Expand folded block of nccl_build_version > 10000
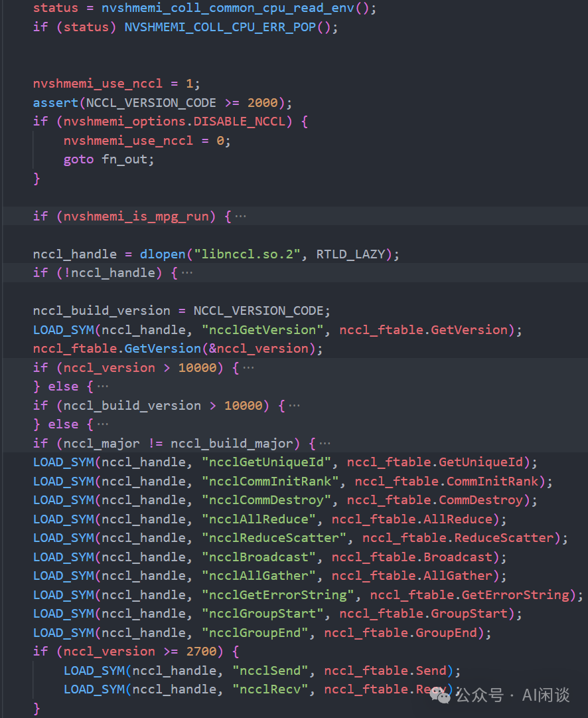 click(x=294, y=406)
